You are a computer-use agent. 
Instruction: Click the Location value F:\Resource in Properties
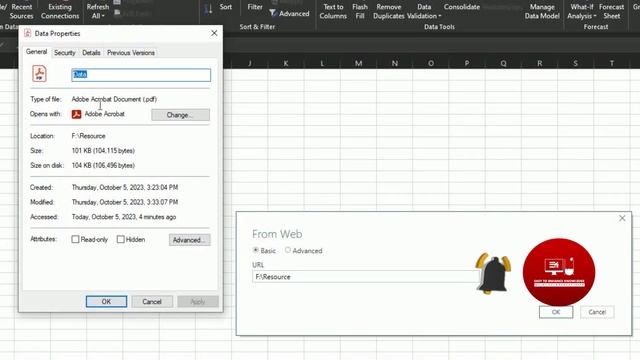tap(89, 136)
